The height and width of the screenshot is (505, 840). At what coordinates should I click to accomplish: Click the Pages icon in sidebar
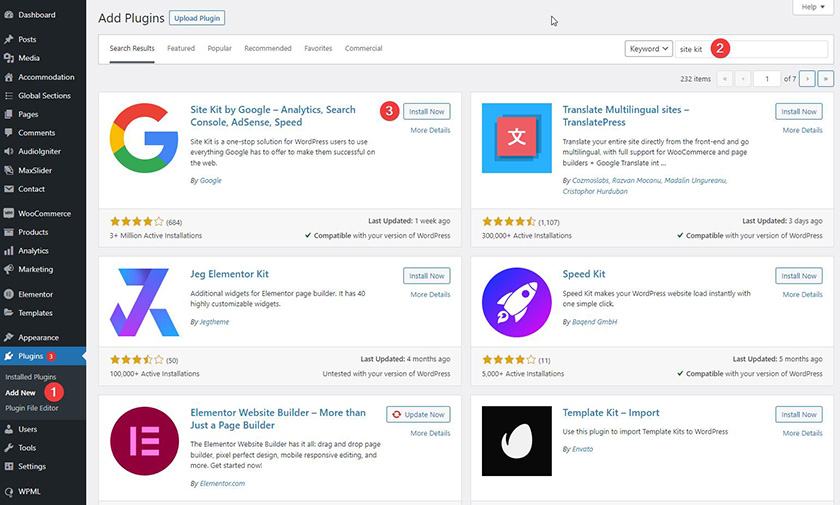pyautogui.click(x=9, y=114)
